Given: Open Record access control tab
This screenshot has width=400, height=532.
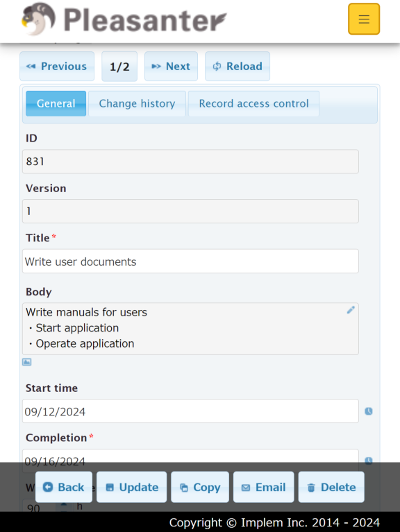Looking at the screenshot, I should [x=253, y=103].
